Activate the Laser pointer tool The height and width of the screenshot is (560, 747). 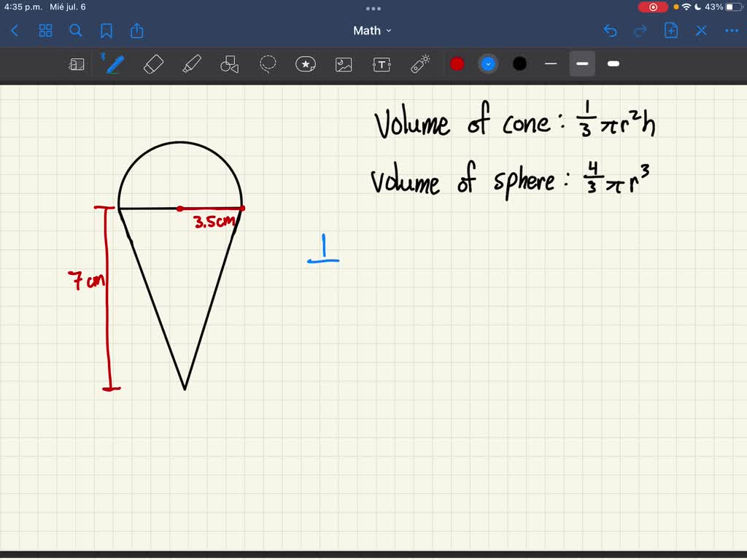coord(421,64)
